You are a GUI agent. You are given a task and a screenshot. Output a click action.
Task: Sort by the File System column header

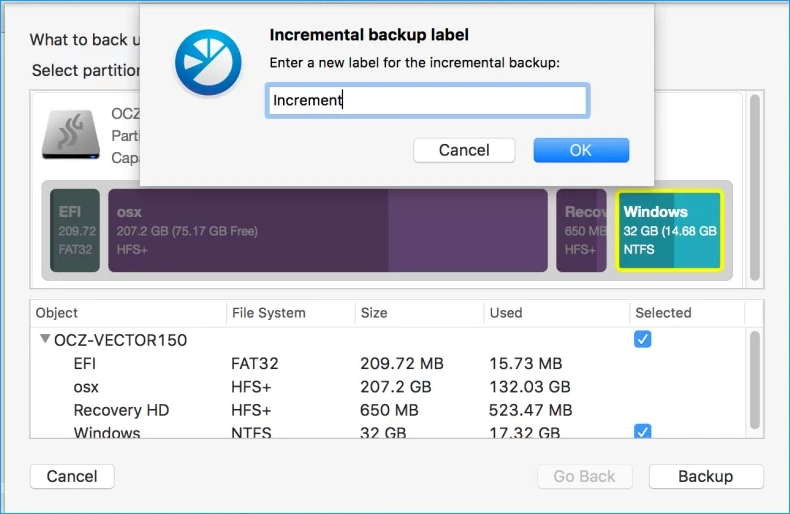291,313
